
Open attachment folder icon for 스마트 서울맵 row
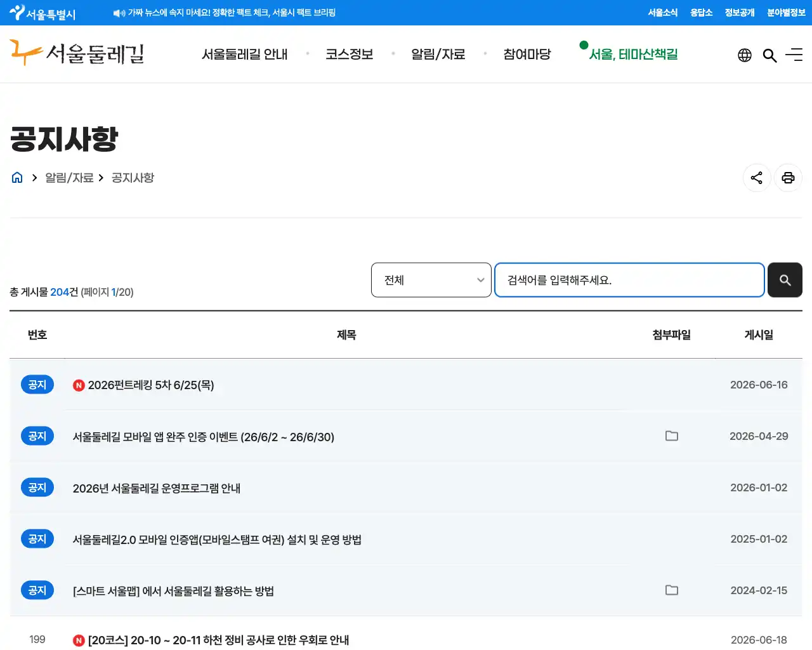pos(672,590)
